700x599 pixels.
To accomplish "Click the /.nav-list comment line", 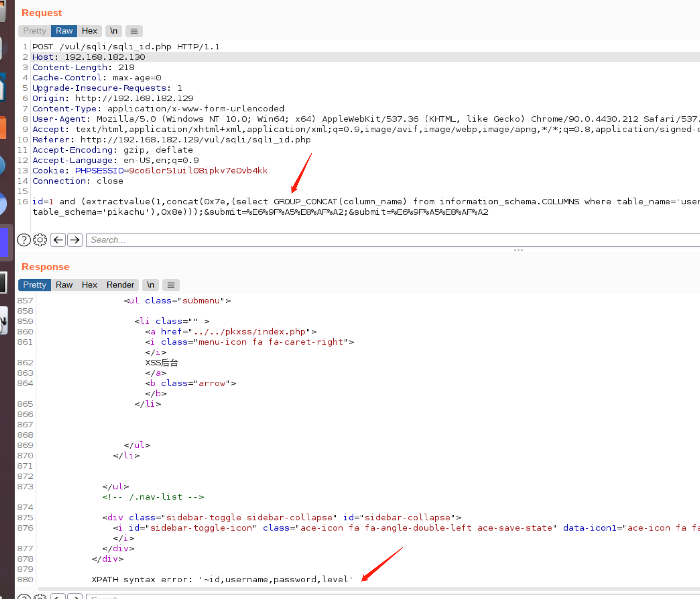I will [153, 497].
